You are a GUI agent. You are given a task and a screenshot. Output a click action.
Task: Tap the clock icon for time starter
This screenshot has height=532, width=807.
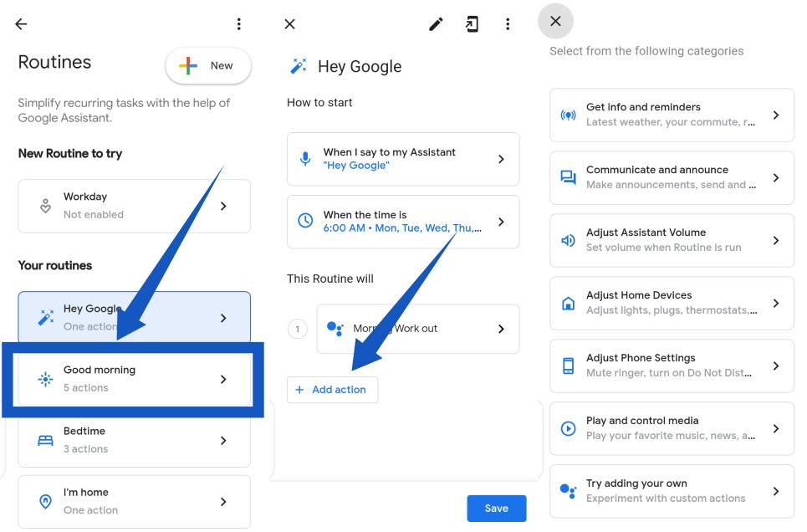pos(305,221)
